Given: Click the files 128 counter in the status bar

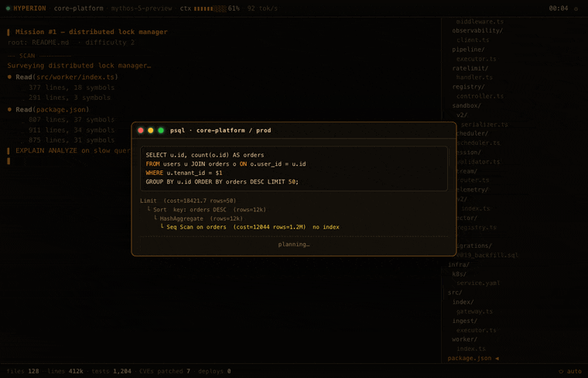Looking at the screenshot, I should point(23,371).
